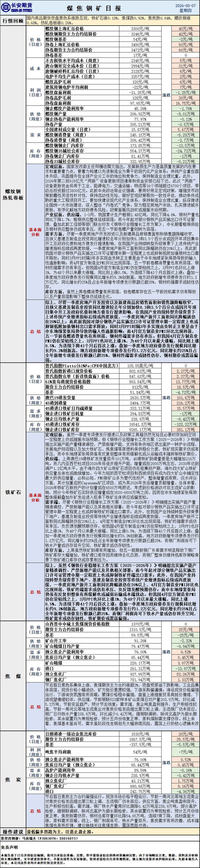200x868 pixels.
Task: Click the value 3246元/吨
Action: [140, 34]
